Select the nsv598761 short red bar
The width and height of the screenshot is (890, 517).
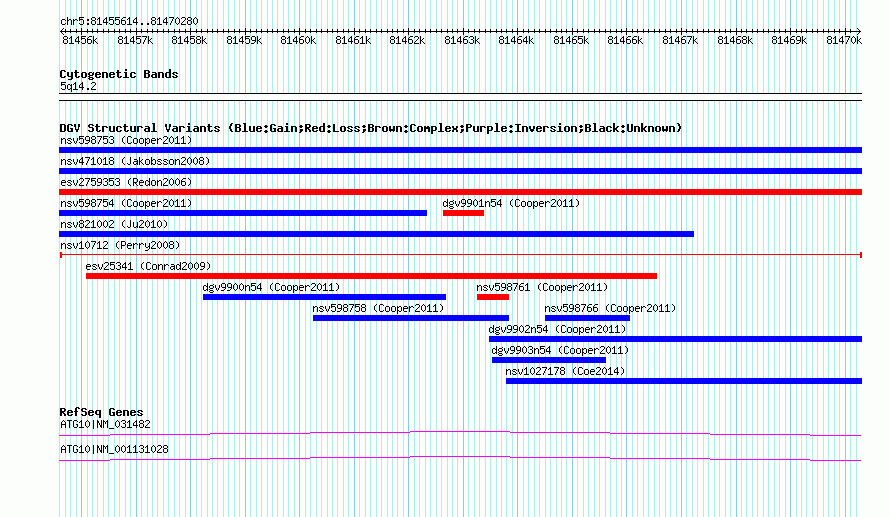point(493,297)
